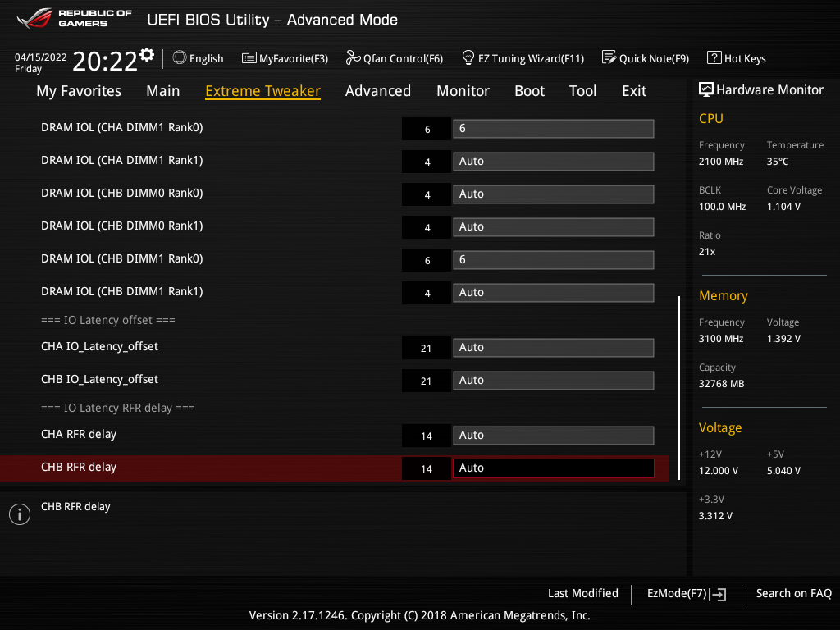This screenshot has height=630, width=840.
Task: Open the Main tab
Action: [x=163, y=91]
